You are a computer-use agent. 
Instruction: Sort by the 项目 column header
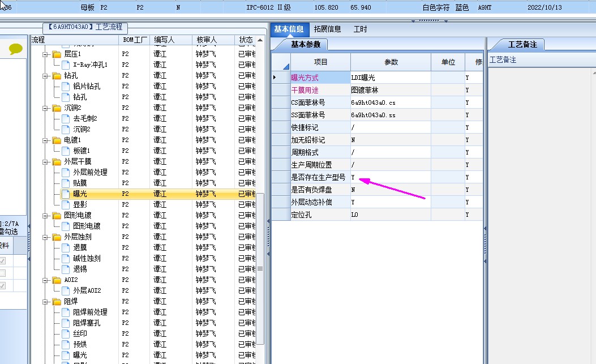320,62
